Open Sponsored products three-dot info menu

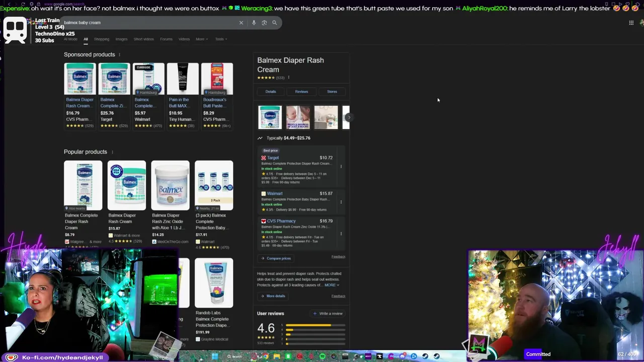[x=119, y=54]
